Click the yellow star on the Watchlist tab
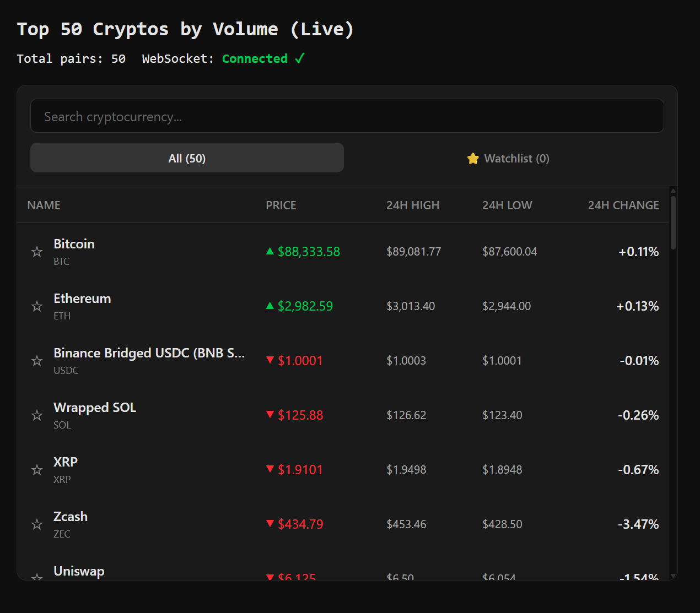700x613 pixels. coord(473,158)
